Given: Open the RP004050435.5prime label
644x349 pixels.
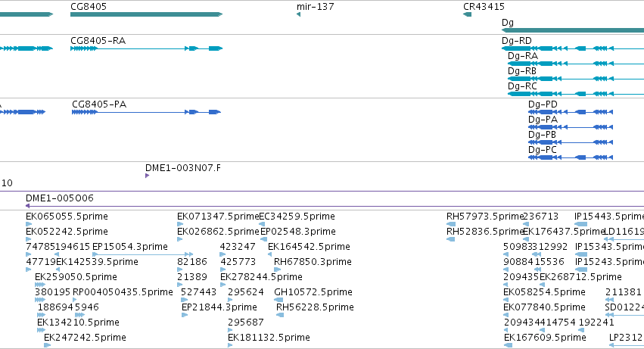Looking at the screenshot, I should pyautogui.click(x=123, y=292).
